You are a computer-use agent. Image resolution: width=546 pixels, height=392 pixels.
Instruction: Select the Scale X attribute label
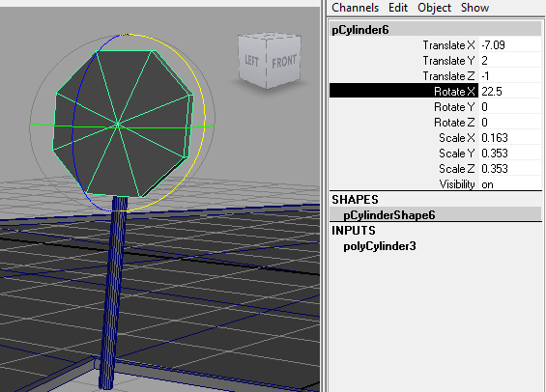tap(456, 138)
